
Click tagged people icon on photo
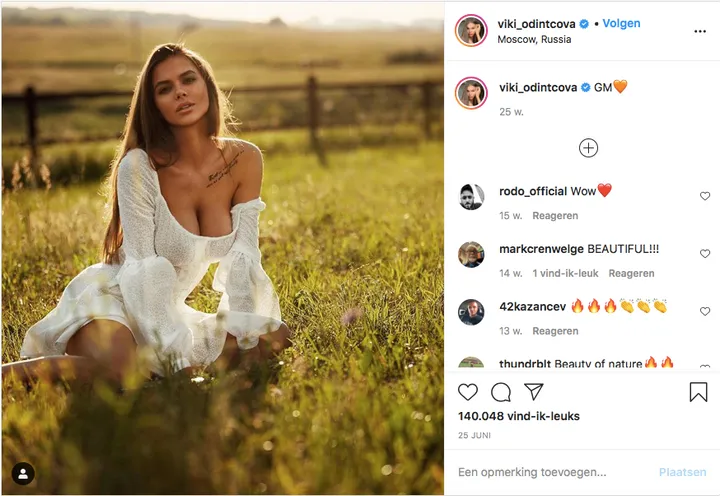coord(22,473)
